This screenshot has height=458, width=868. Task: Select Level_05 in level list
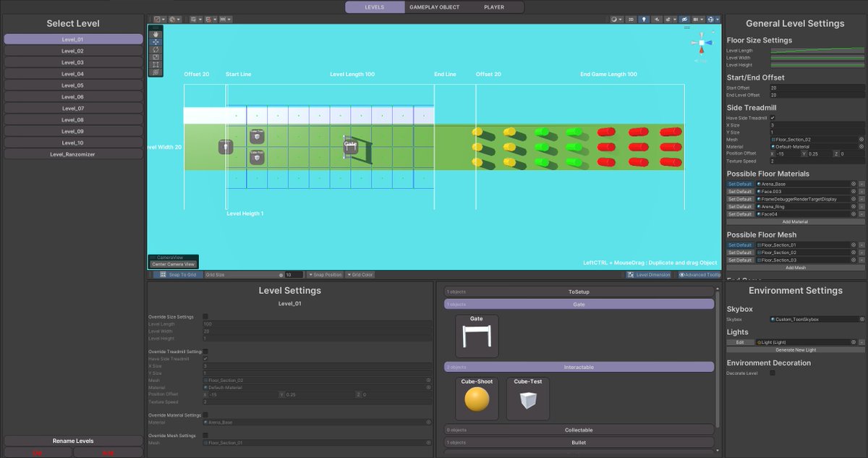73,85
